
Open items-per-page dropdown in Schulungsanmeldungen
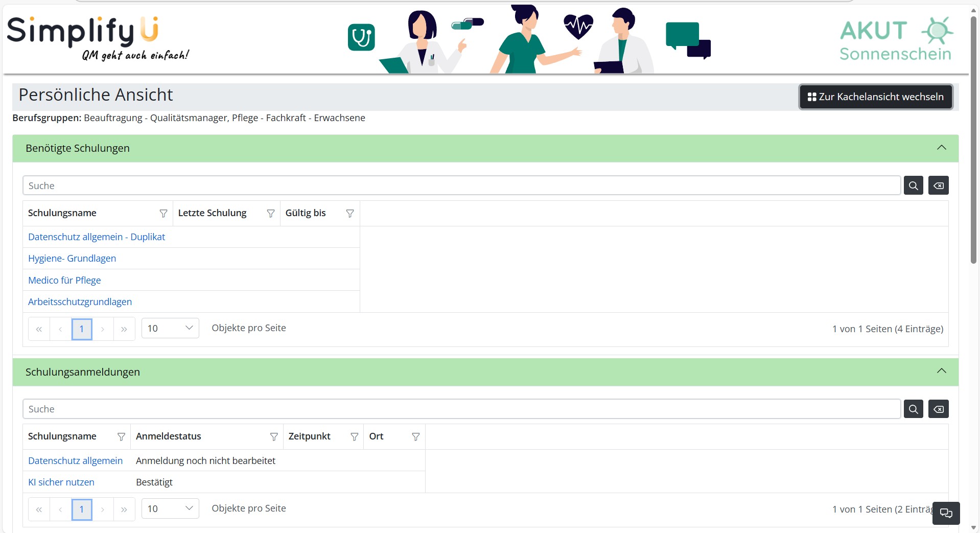point(170,508)
